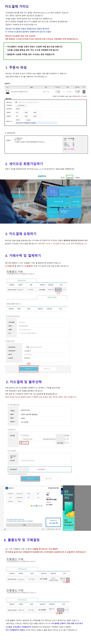Open the 로그인 menu item
The width and height of the screenshot is (91, 644).
pos(62,177)
